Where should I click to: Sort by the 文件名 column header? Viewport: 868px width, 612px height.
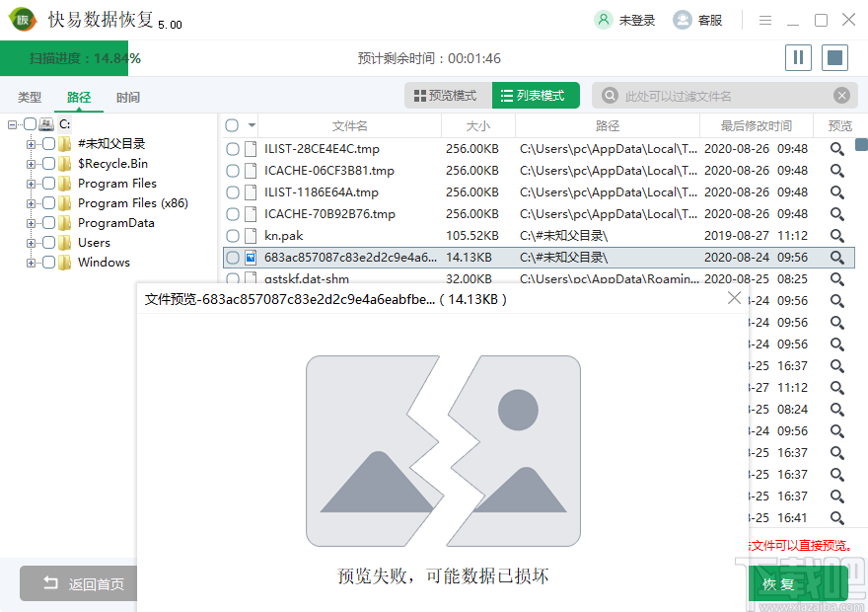(x=350, y=125)
